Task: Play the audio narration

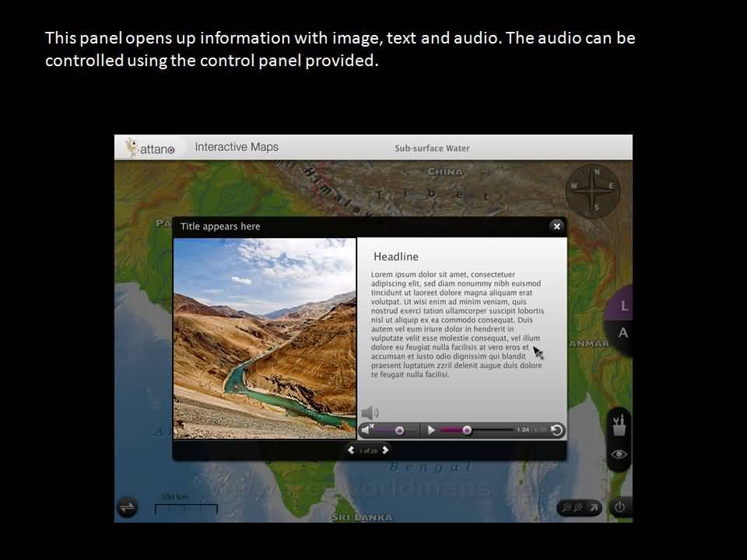Action: tap(431, 430)
